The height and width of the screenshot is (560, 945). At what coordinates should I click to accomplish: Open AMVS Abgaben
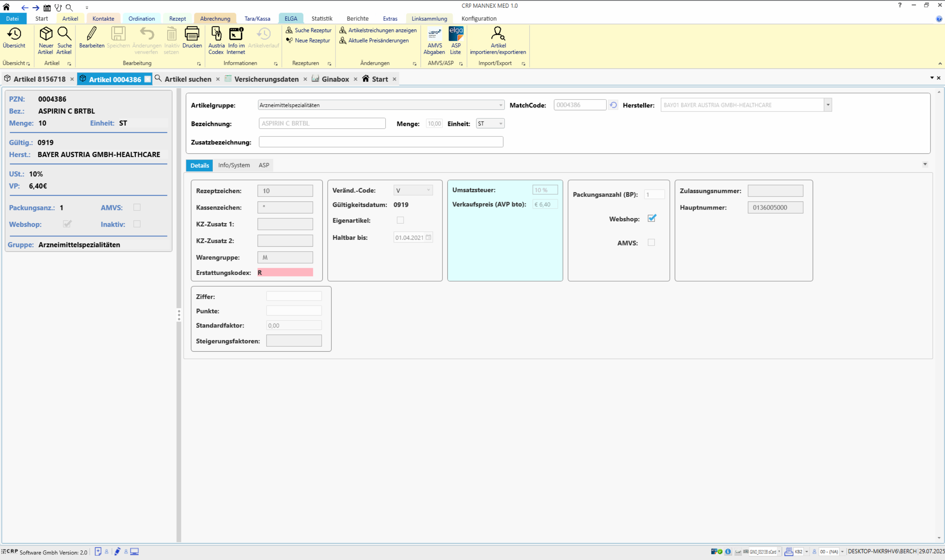click(x=434, y=41)
